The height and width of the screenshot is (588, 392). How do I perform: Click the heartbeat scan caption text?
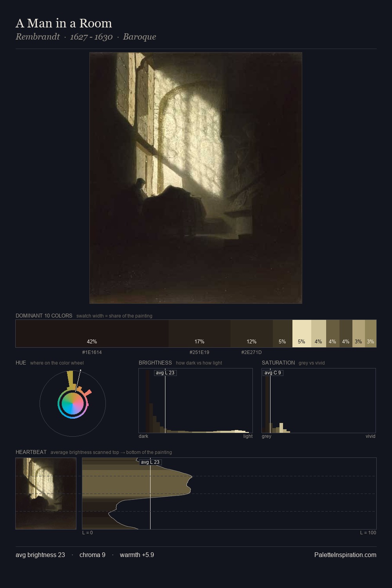coord(111,452)
